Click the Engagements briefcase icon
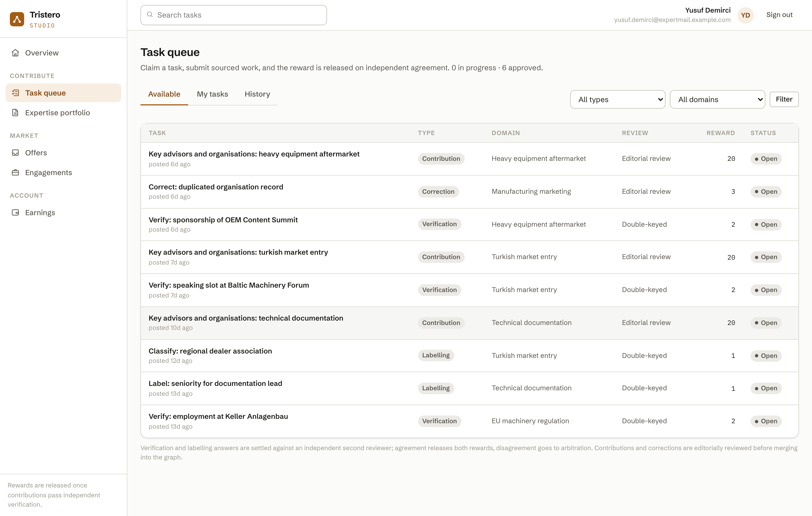 click(x=16, y=172)
